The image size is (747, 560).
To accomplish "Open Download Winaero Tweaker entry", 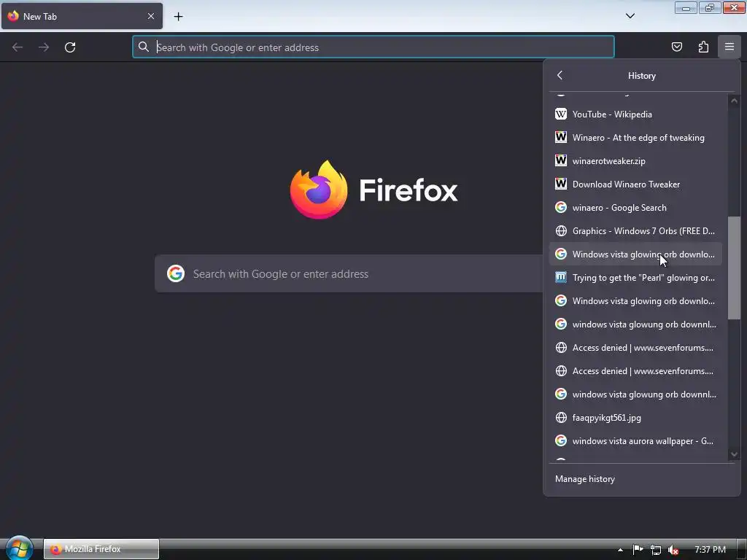I will click(x=635, y=184).
